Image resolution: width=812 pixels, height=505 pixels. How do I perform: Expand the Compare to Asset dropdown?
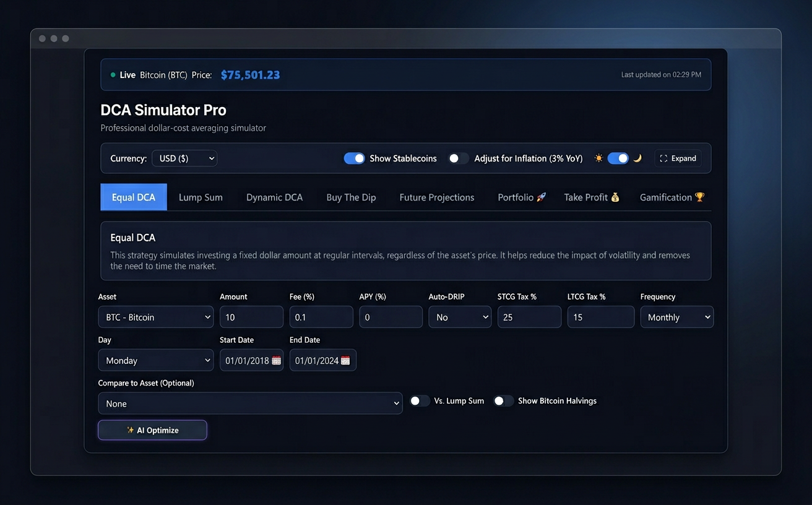(250, 403)
